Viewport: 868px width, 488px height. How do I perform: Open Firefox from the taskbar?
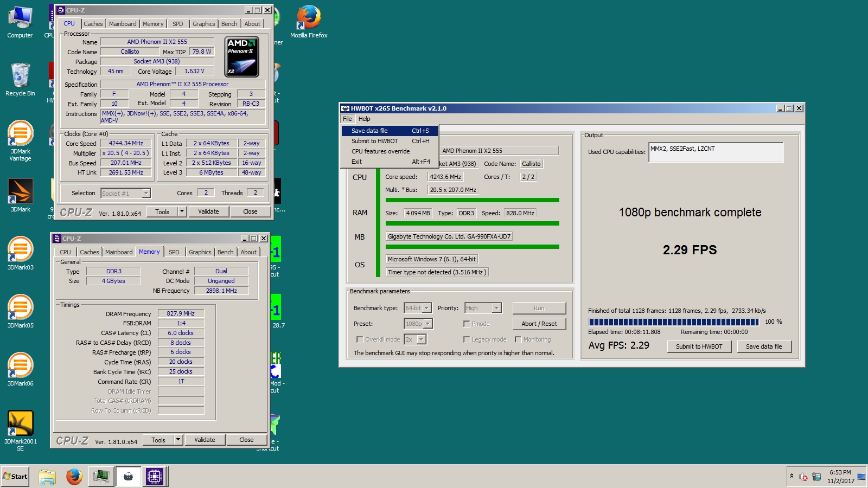click(x=74, y=477)
